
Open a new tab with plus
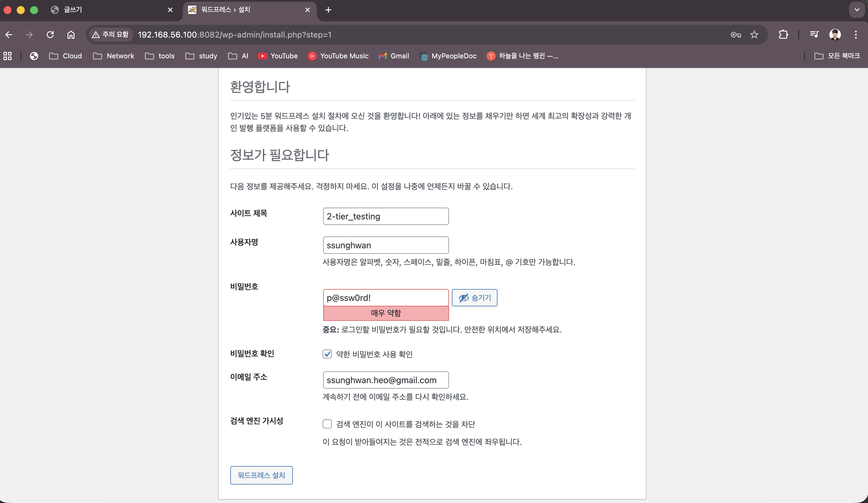[x=328, y=10]
